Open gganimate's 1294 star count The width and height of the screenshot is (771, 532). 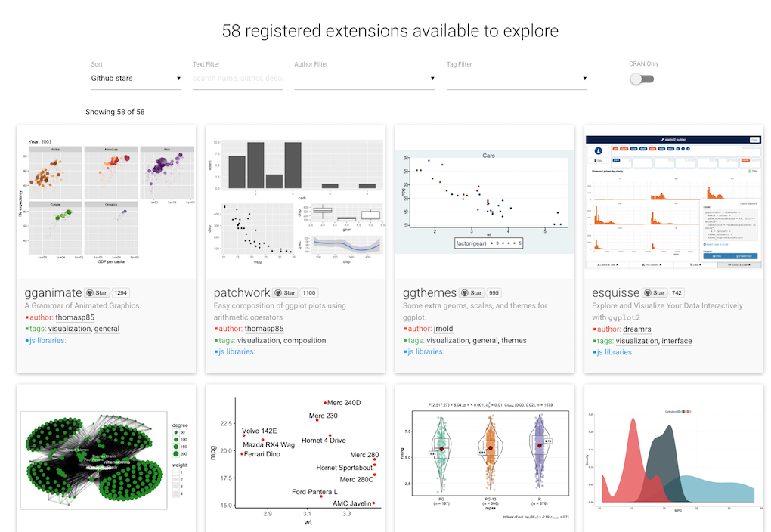tap(121, 292)
